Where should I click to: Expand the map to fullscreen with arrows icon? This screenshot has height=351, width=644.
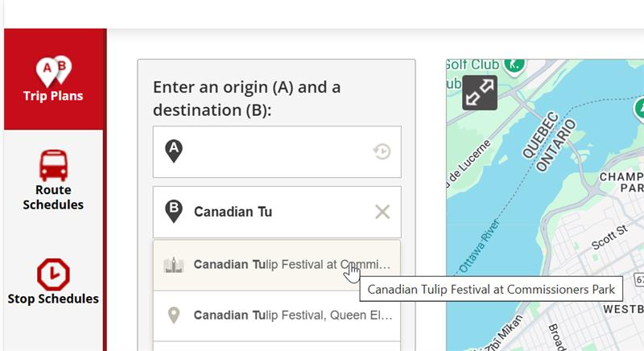coord(480,93)
